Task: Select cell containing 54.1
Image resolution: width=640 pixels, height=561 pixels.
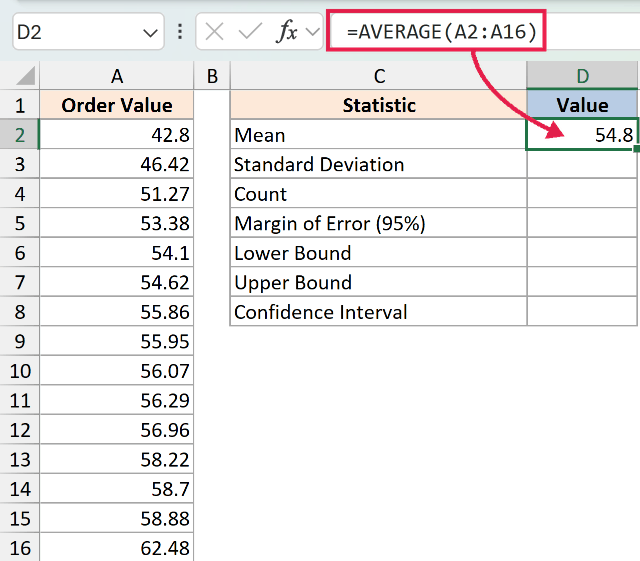Action: coord(116,252)
